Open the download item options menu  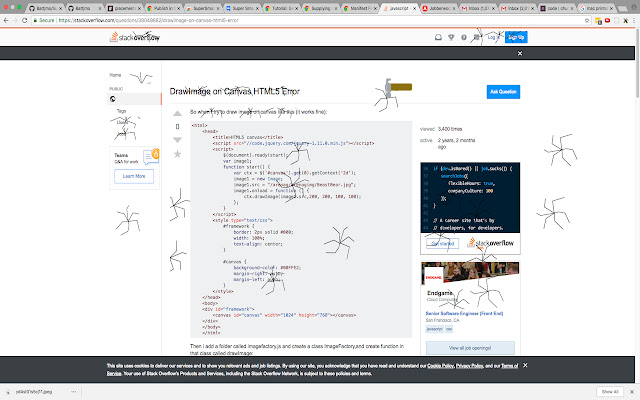click(x=73, y=391)
